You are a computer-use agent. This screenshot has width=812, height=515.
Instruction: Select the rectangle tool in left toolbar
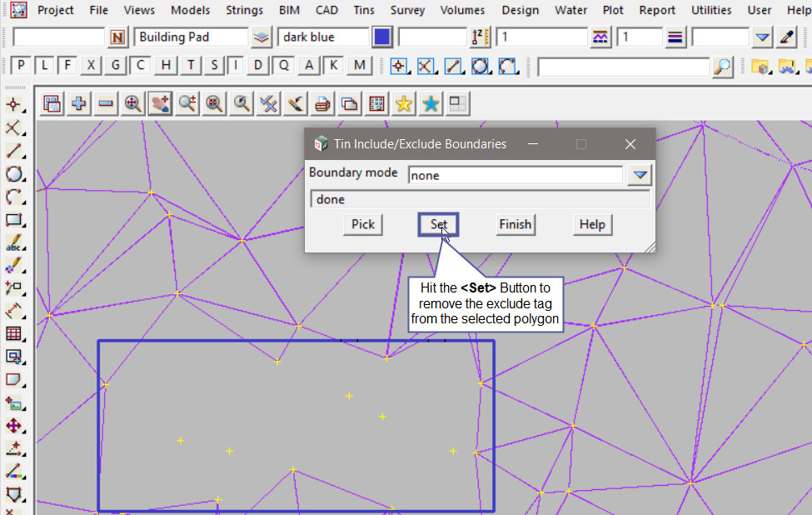[14, 220]
